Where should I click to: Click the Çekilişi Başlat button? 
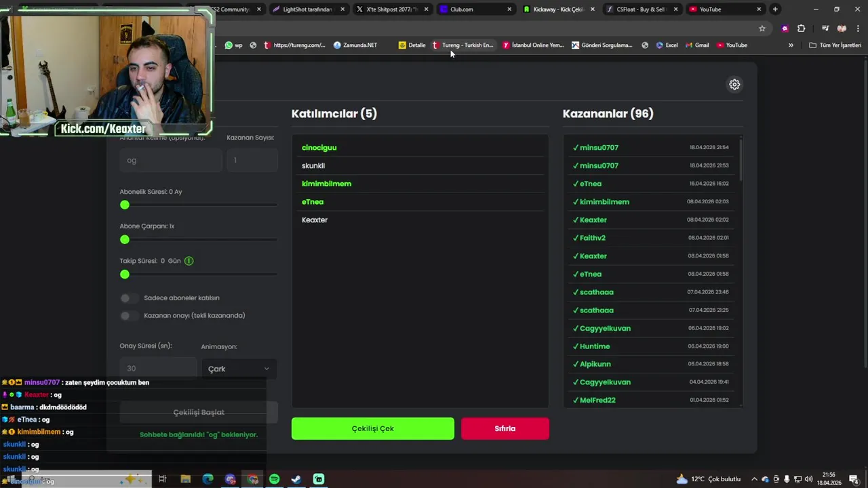coord(199,412)
